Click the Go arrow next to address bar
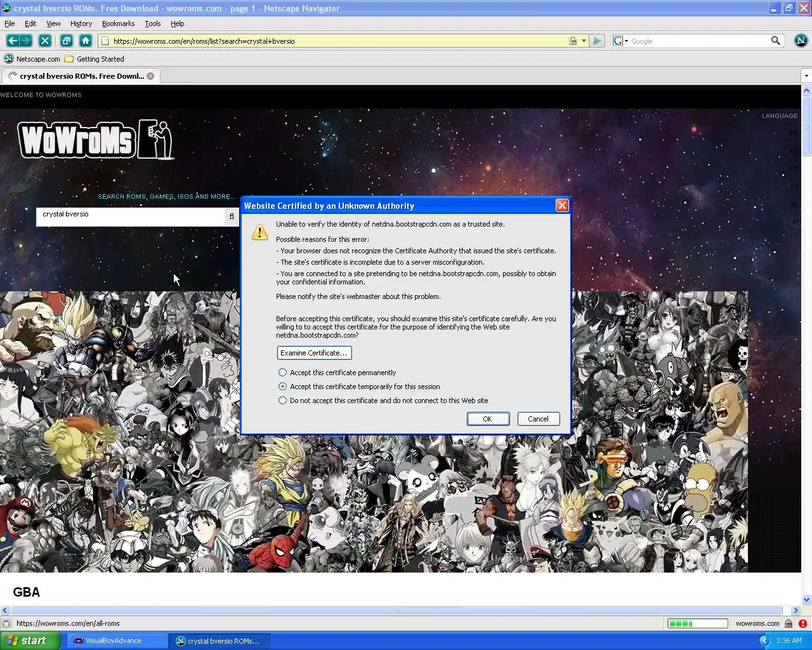This screenshot has width=812, height=650. pyautogui.click(x=597, y=41)
